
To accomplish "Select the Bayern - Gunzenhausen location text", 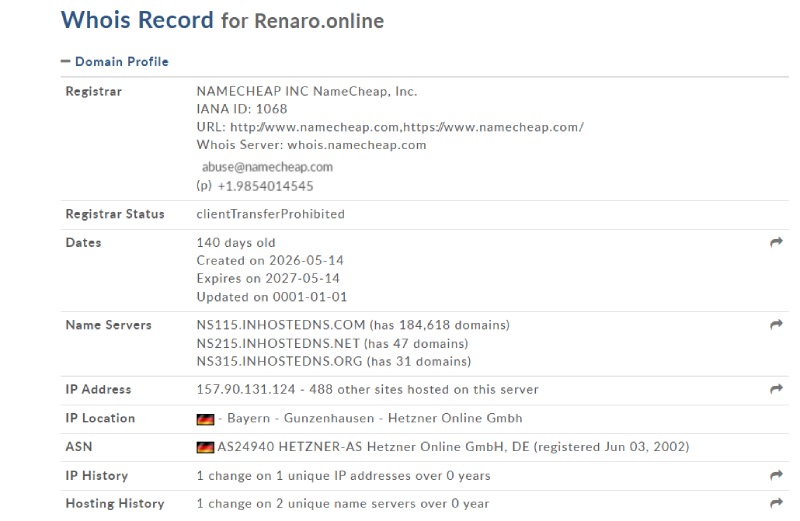I will (301, 418).
